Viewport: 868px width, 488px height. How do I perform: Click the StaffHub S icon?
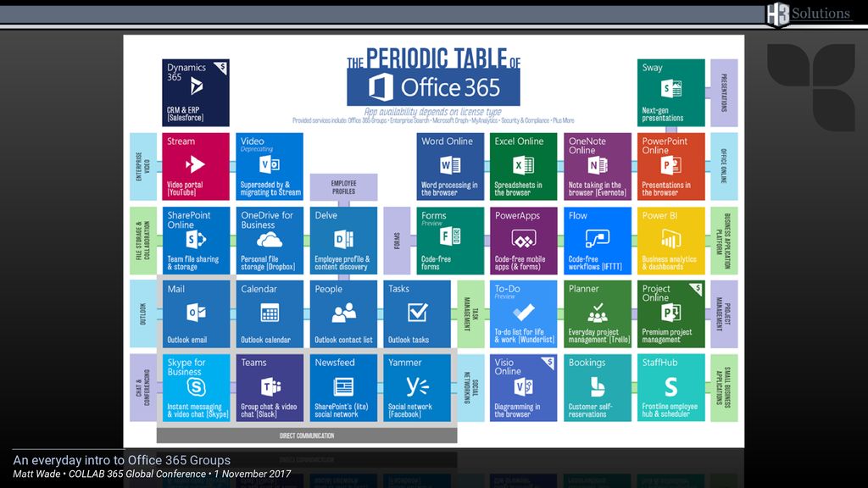click(x=671, y=387)
